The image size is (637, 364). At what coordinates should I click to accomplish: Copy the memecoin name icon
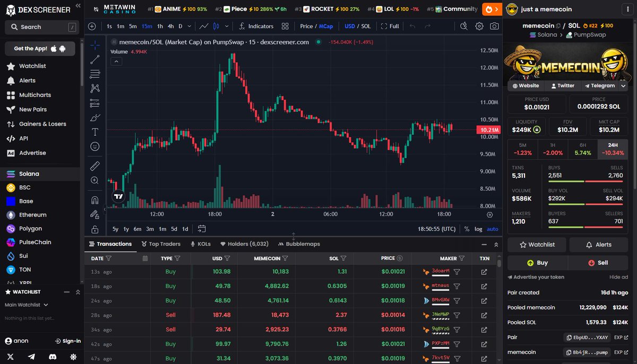[x=558, y=25]
